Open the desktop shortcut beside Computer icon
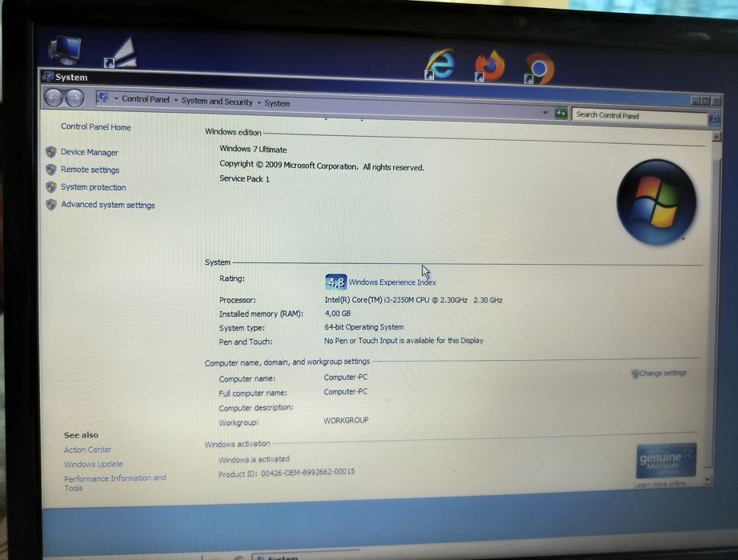 click(121, 53)
